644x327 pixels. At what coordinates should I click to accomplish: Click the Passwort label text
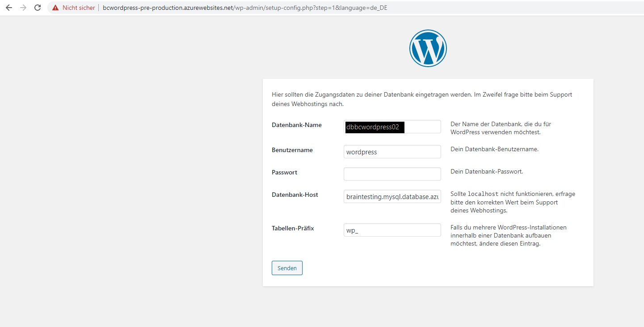tap(284, 172)
